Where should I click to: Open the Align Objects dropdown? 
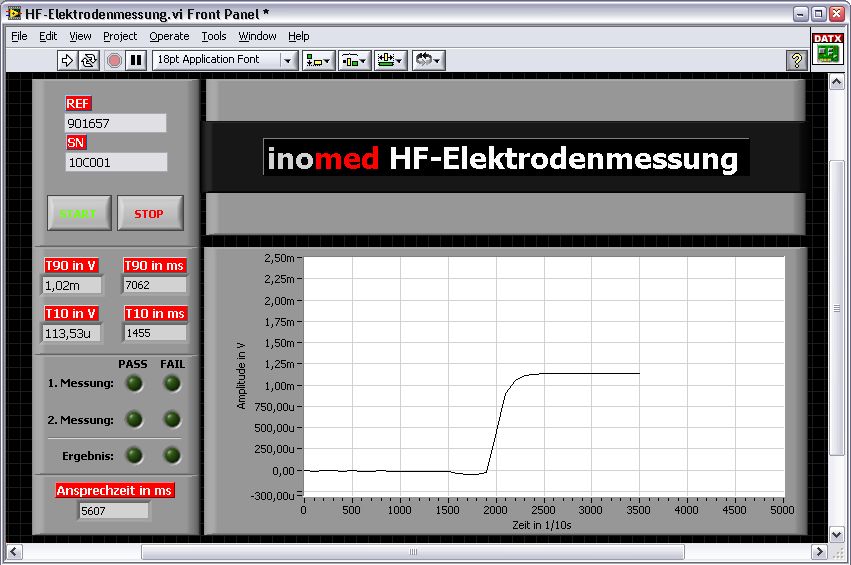click(319, 60)
